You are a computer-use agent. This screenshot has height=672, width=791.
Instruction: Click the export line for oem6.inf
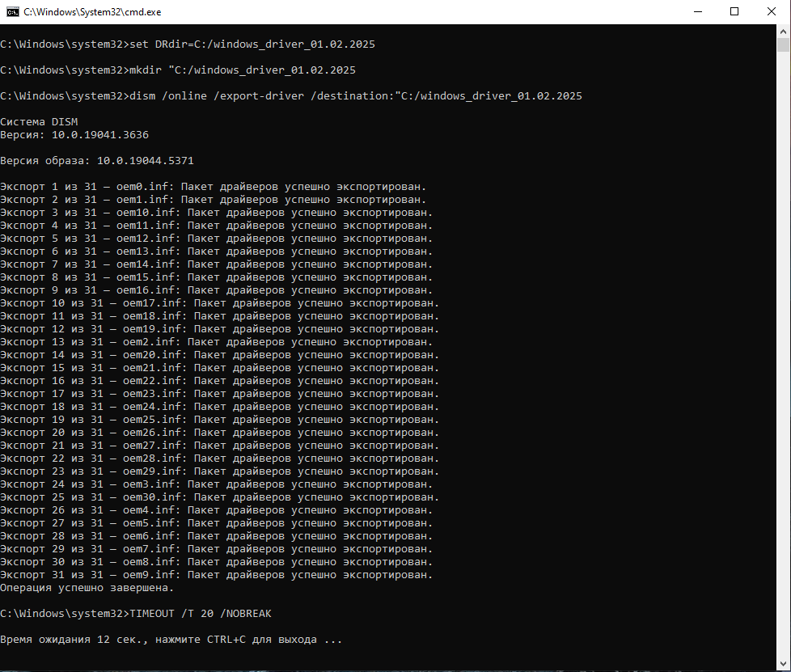(217, 536)
